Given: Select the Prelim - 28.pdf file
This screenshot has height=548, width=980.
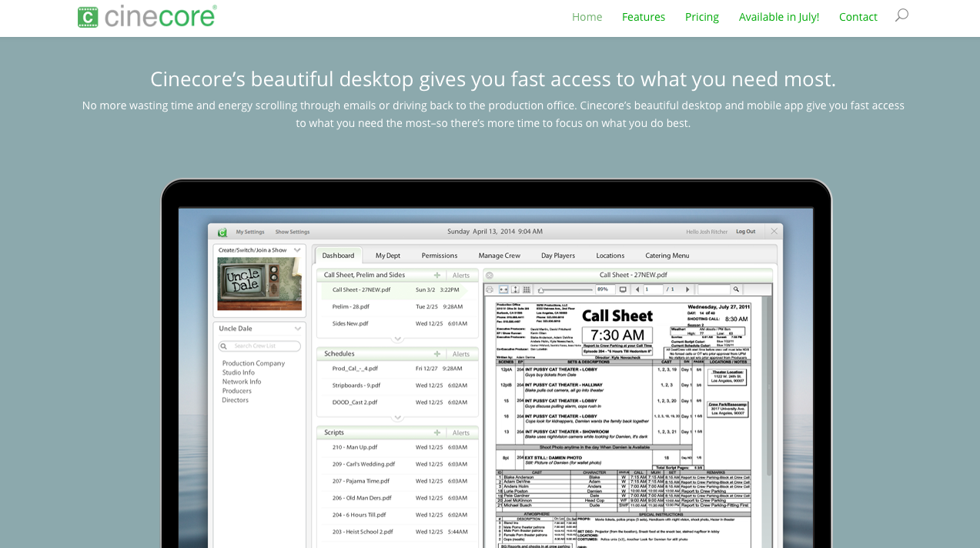Looking at the screenshot, I should click(x=350, y=306).
